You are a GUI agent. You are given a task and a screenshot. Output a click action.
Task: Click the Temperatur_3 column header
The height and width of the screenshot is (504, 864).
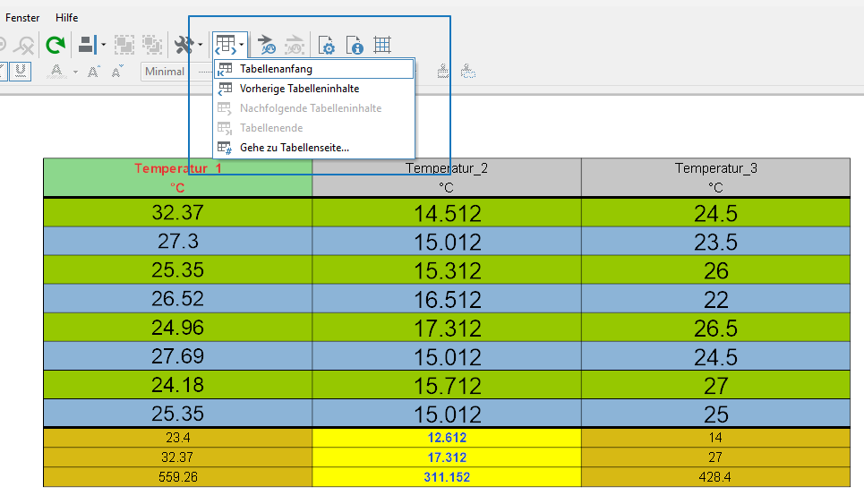coord(715,177)
